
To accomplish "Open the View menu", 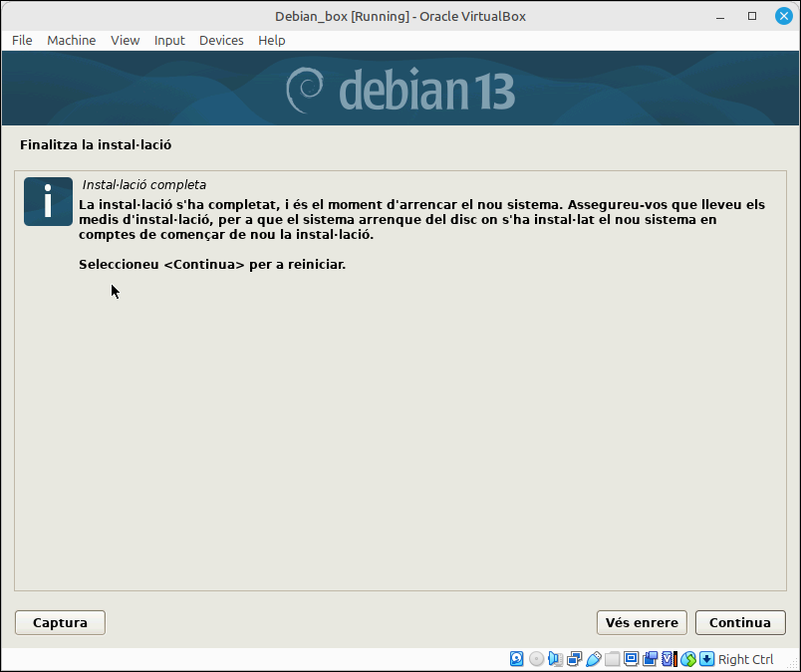I will pyautogui.click(x=126, y=41).
